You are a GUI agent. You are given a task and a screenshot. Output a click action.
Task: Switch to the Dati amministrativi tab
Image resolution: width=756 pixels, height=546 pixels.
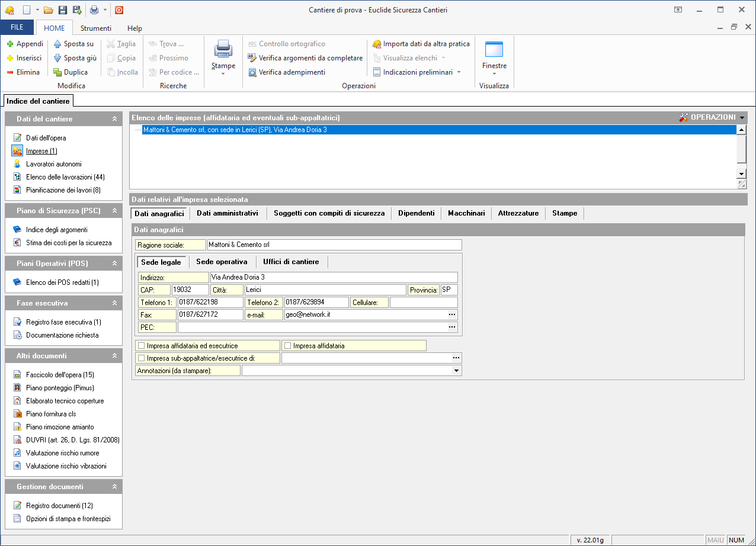tap(228, 213)
